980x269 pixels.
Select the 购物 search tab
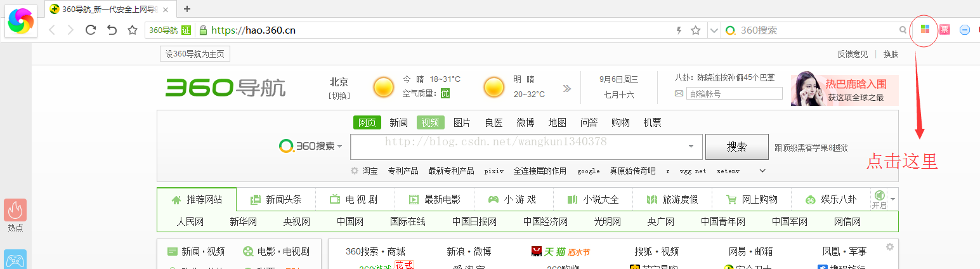point(620,122)
